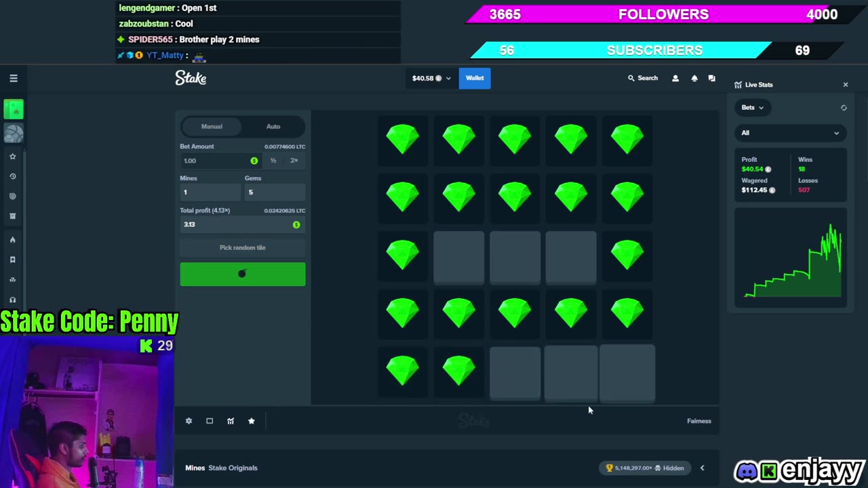Open the Wallet
The height and width of the screenshot is (488, 868).
pos(475,78)
